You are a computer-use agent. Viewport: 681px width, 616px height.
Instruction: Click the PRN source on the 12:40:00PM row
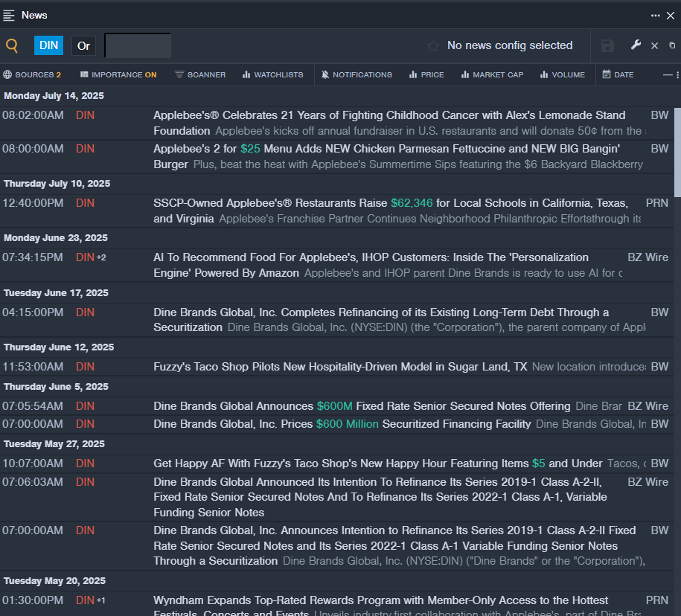coord(657,203)
